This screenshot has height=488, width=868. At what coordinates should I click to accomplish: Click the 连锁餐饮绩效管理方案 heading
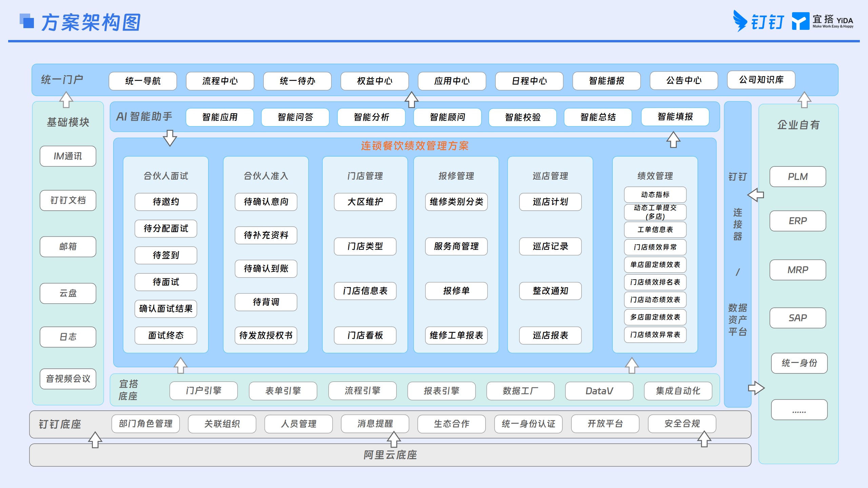tap(415, 146)
